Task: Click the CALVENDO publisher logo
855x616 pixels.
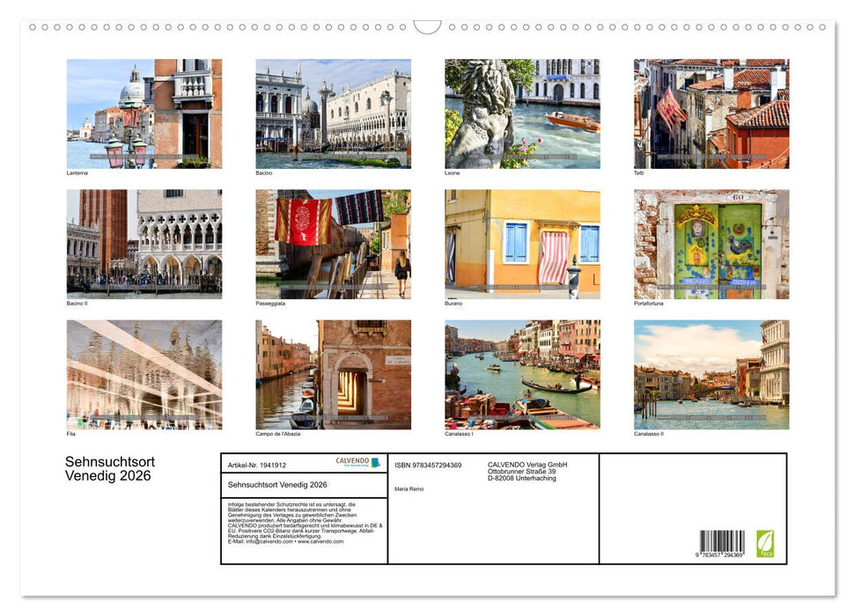Action: (351, 462)
